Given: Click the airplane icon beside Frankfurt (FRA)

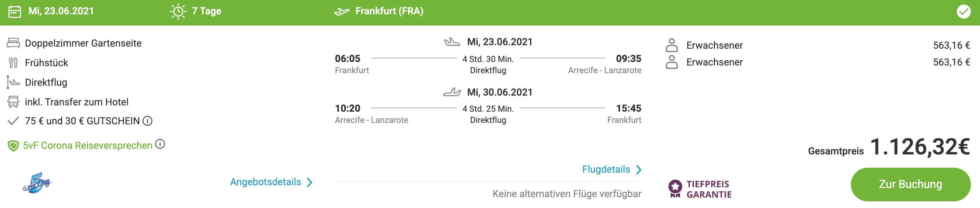Looking at the screenshot, I should tap(342, 12).
